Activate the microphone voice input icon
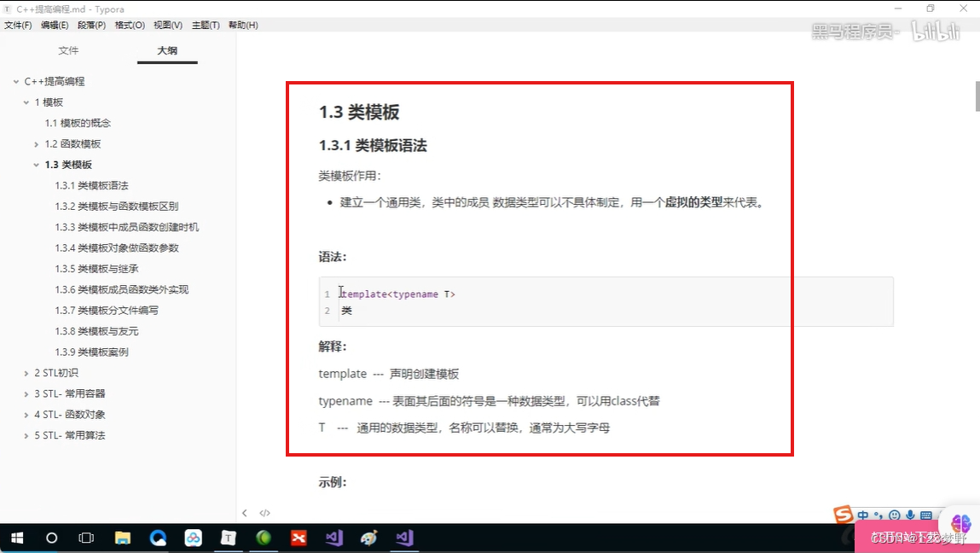This screenshot has width=980, height=553. pos(910,515)
